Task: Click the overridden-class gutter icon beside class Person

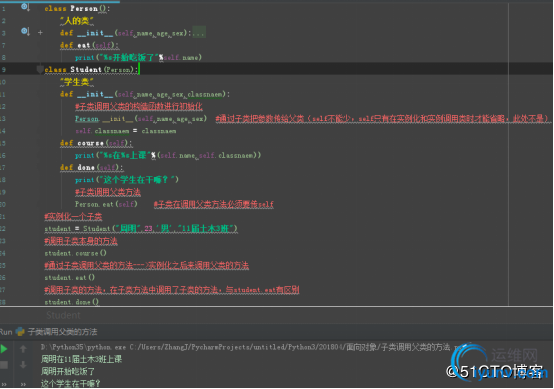Action: 25,7
